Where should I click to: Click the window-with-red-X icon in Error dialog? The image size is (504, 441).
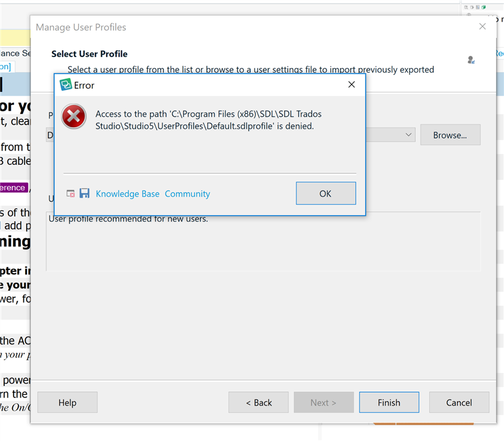(70, 194)
